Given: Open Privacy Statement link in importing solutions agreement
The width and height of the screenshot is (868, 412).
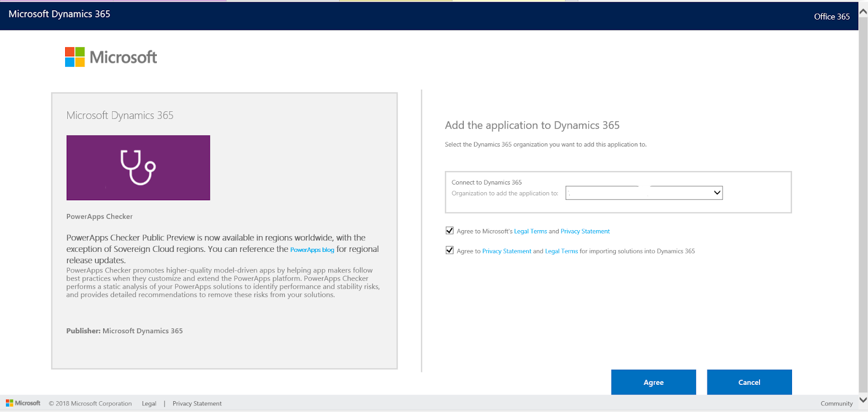Looking at the screenshot, I should click(x=507, y=251).
